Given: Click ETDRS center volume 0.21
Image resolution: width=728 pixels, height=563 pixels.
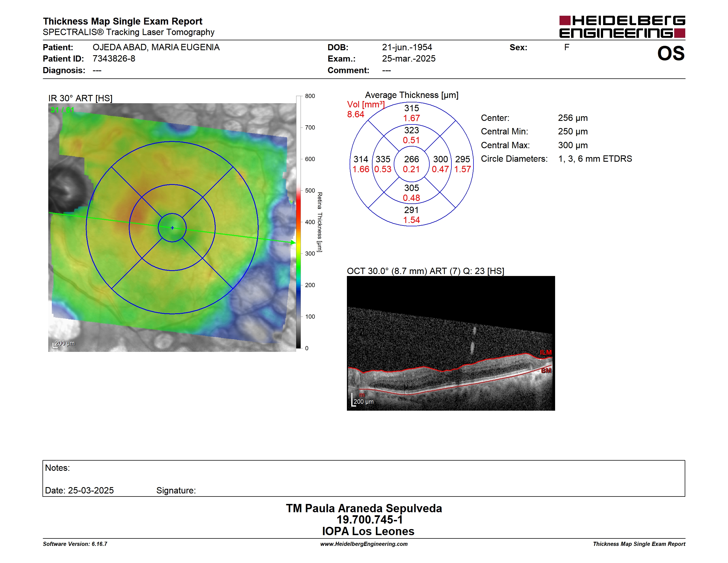Looking at the screenshot, I should coord(411,169).
